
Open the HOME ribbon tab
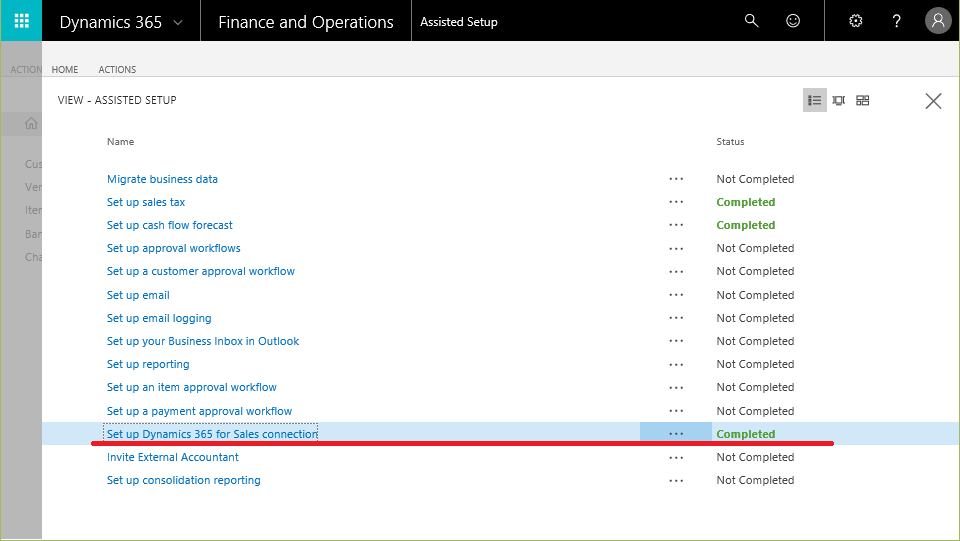pyautogui.click(x=65, y=70)
